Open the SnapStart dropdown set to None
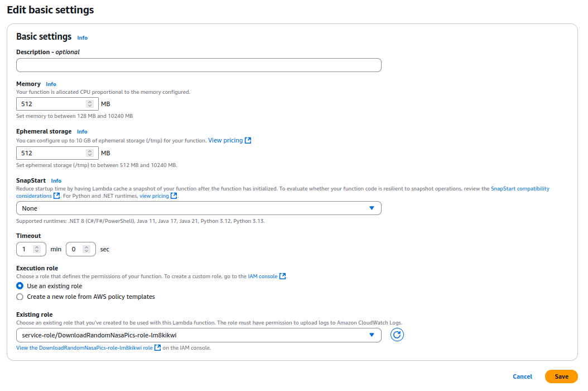 click(x=199, y=208)
